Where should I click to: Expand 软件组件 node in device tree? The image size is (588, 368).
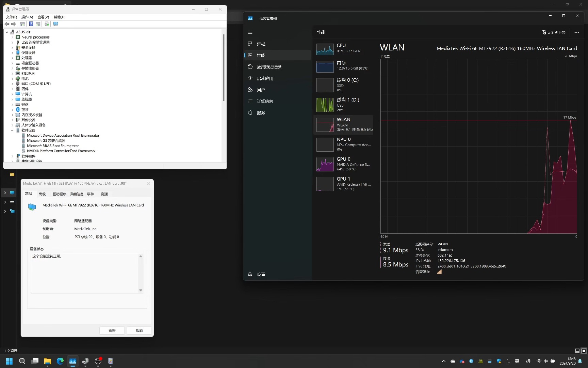(x=13, y=156)
